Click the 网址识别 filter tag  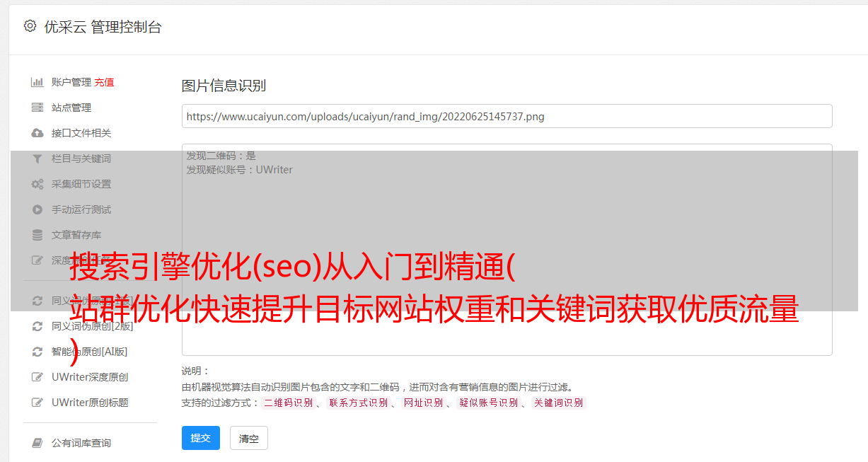423,403
